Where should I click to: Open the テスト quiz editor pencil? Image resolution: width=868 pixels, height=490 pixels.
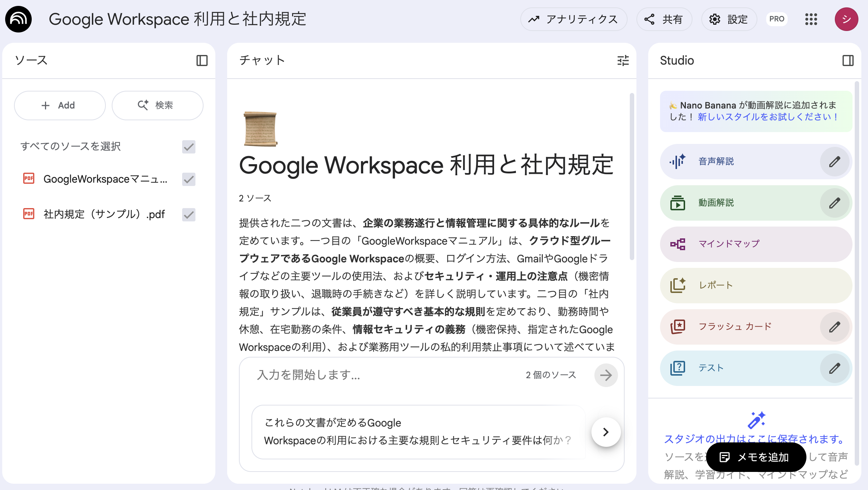pos(834,368)
